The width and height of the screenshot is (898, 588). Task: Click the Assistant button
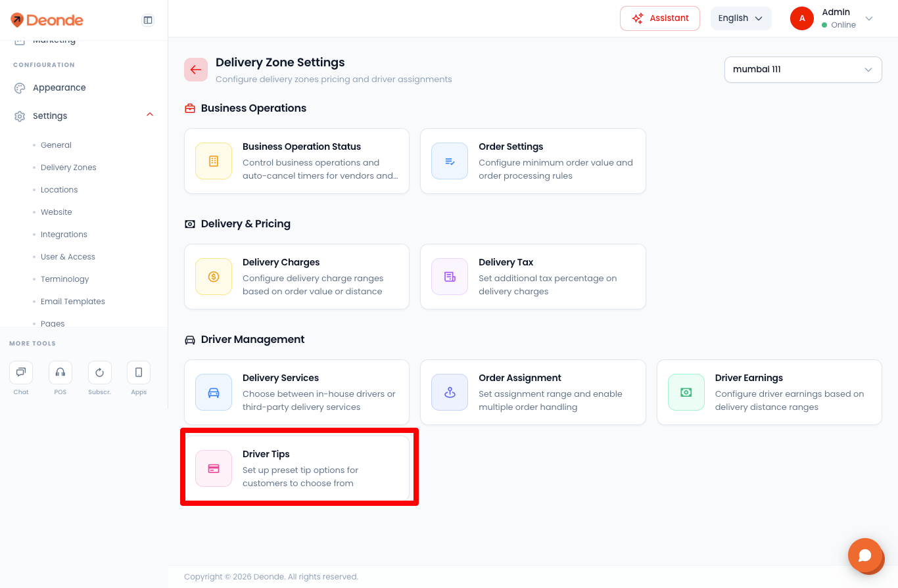(x=660, y=18)
